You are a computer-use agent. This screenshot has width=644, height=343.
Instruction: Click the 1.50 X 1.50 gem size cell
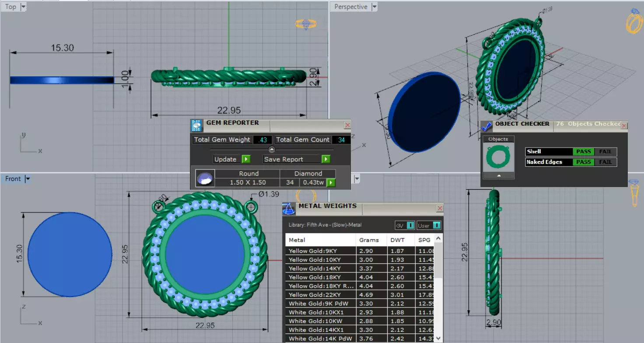[x=248, y=182]
